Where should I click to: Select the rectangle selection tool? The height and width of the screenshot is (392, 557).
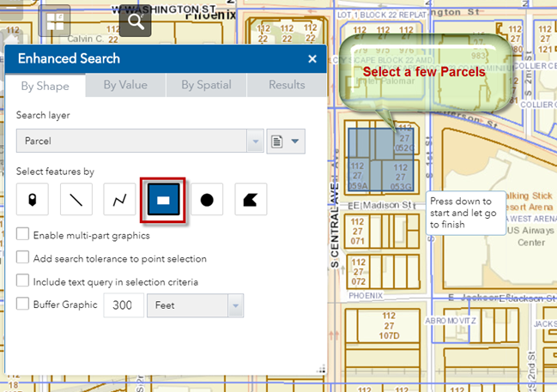(x=163, y=199)
